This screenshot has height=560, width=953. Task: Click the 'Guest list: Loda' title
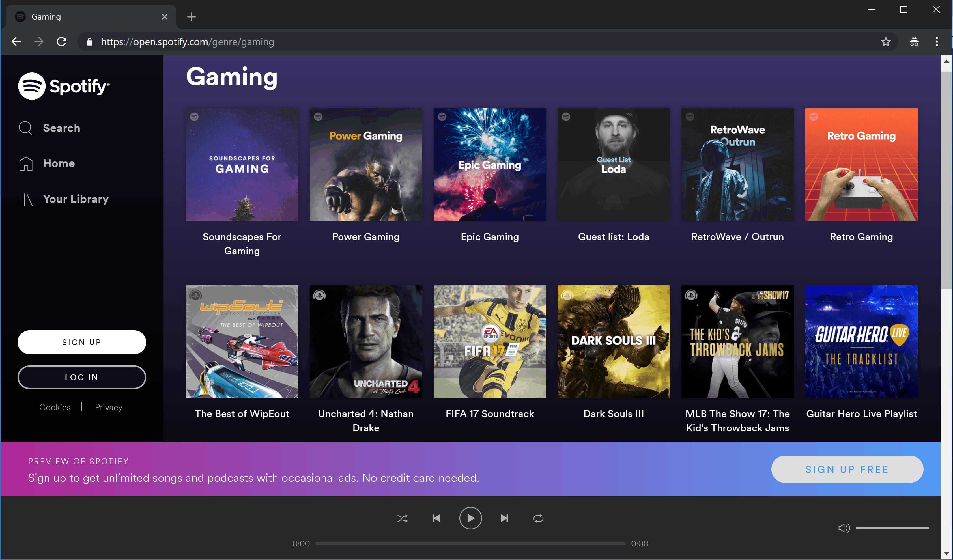(x=614, y=237)
